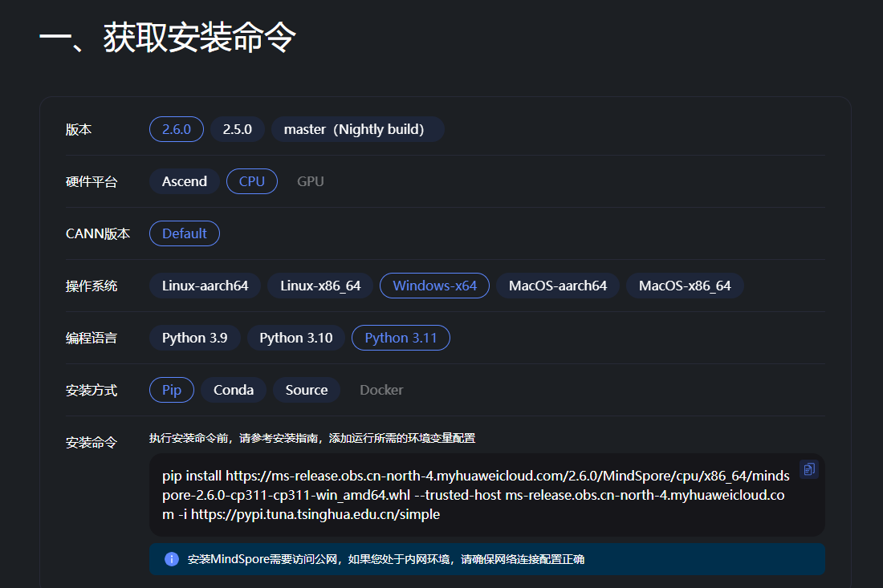Select version 2.6.0
This screenshot has width=883, height=588.
pos(177,129)
